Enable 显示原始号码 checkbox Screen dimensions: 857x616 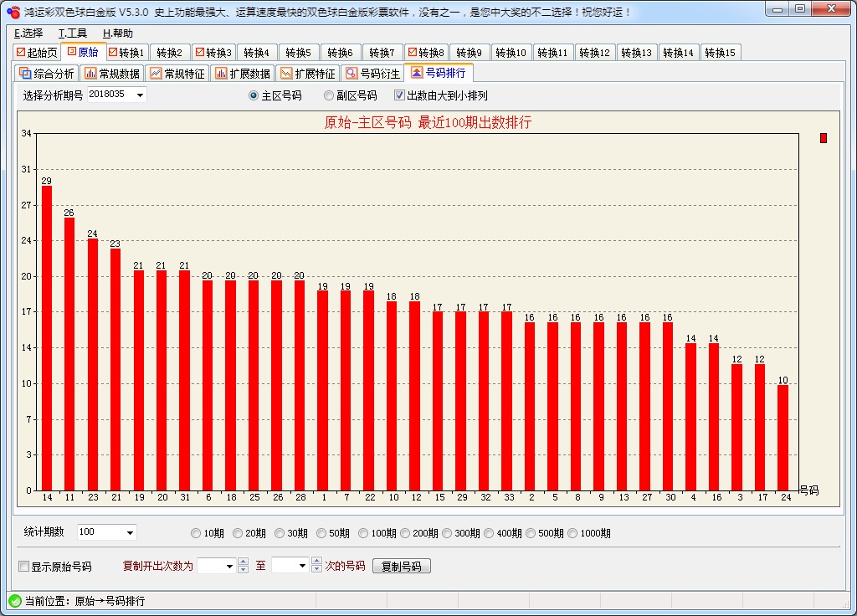click(25, 565)
